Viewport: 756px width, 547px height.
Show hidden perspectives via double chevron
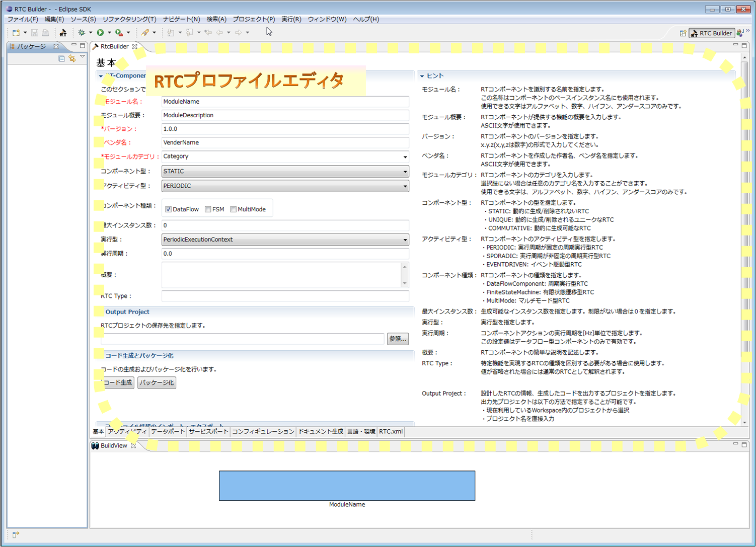pyautogui.click(x=748, y=31)
